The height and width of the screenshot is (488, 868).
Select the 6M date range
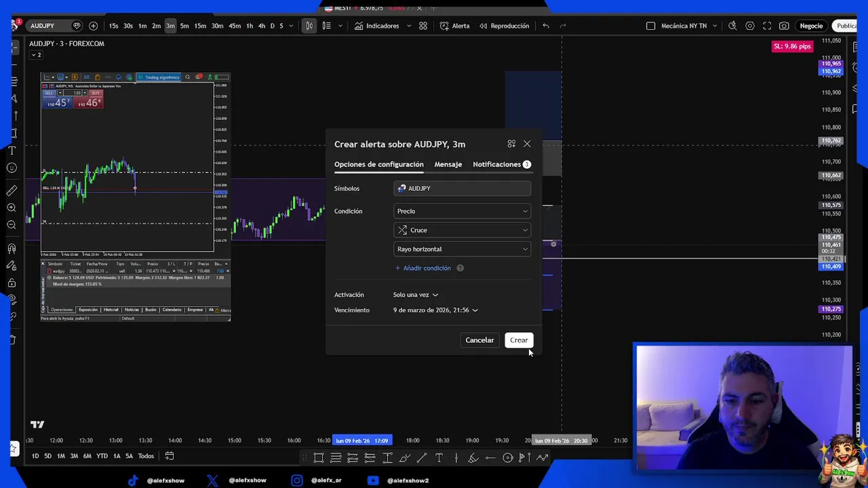87,456
